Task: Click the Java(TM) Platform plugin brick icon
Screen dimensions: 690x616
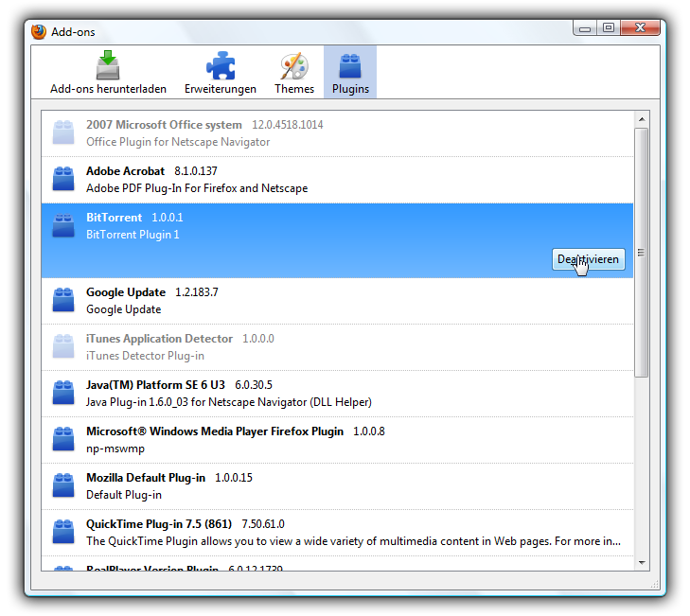Action: tap(63, 393)
